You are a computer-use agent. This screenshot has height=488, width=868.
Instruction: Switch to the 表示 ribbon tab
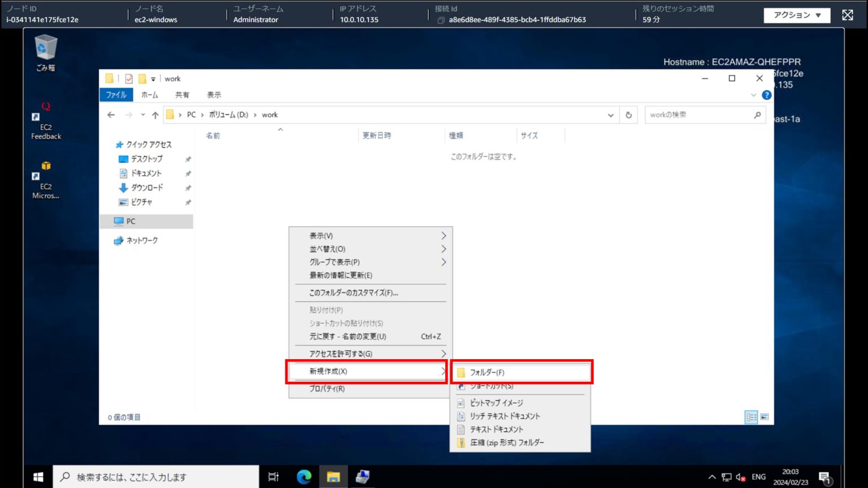(x=214, y=94)
